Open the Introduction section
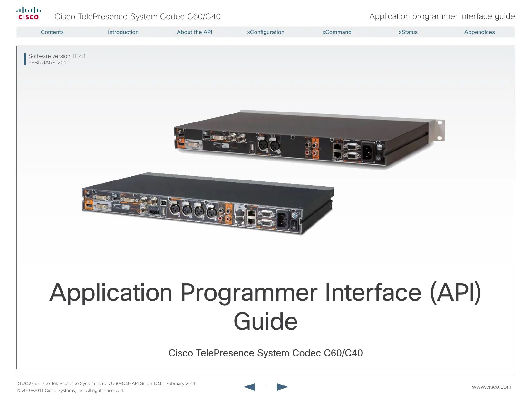532x400 pixels. click(x=123, y=32)
